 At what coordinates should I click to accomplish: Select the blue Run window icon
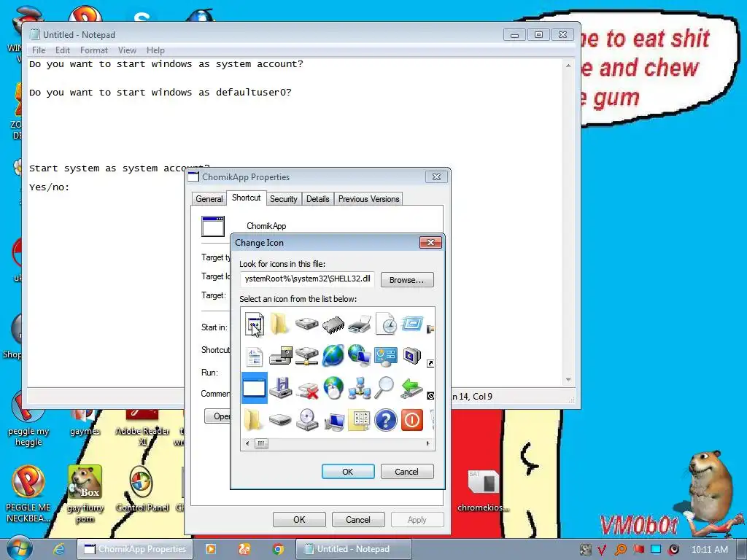tap(412, 324)
